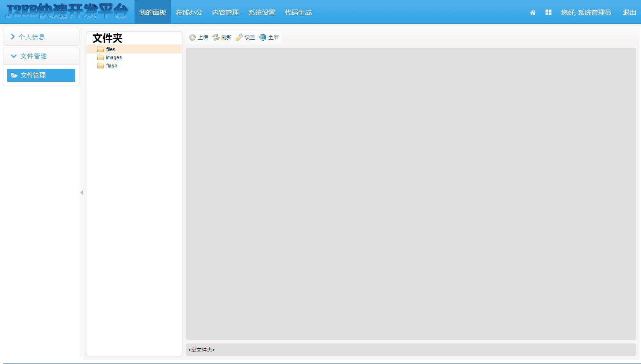Viewport: 641px width, 364px height.
Task: Refresh the file list with 刷新
Action: pyautogui.click(x=222, y=37)
